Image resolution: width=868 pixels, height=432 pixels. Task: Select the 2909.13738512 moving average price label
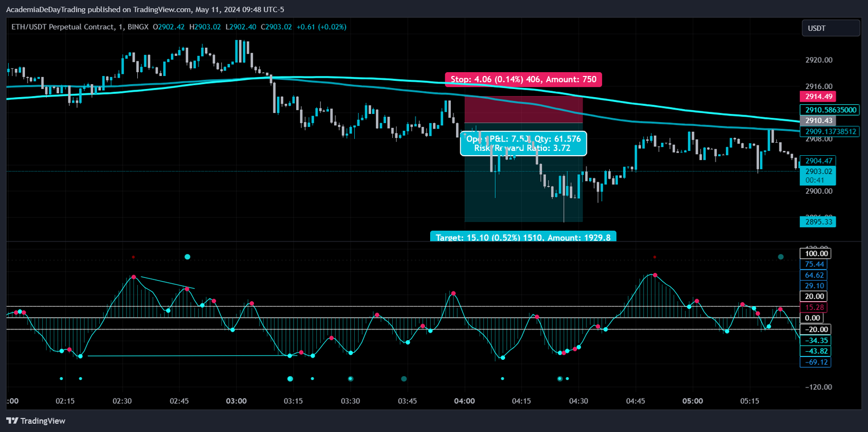click(x=829, y=131)
